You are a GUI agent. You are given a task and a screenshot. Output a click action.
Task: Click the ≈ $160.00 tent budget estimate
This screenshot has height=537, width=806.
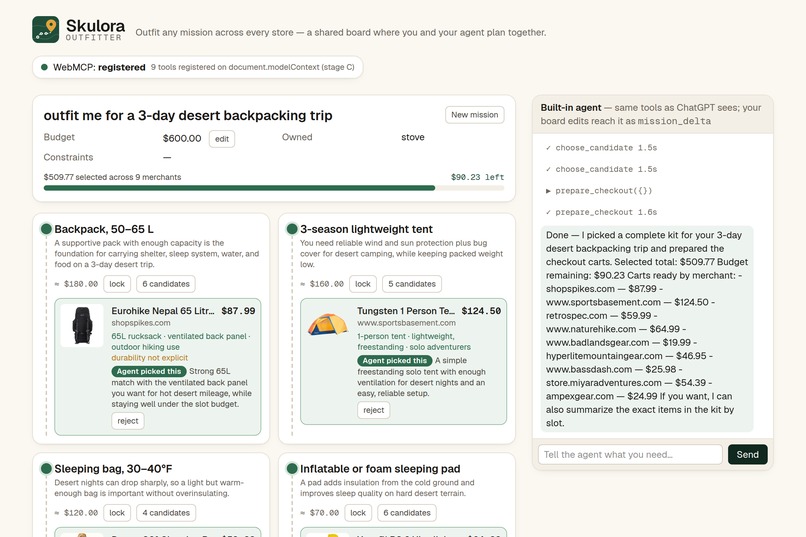(x=322, y=284)
